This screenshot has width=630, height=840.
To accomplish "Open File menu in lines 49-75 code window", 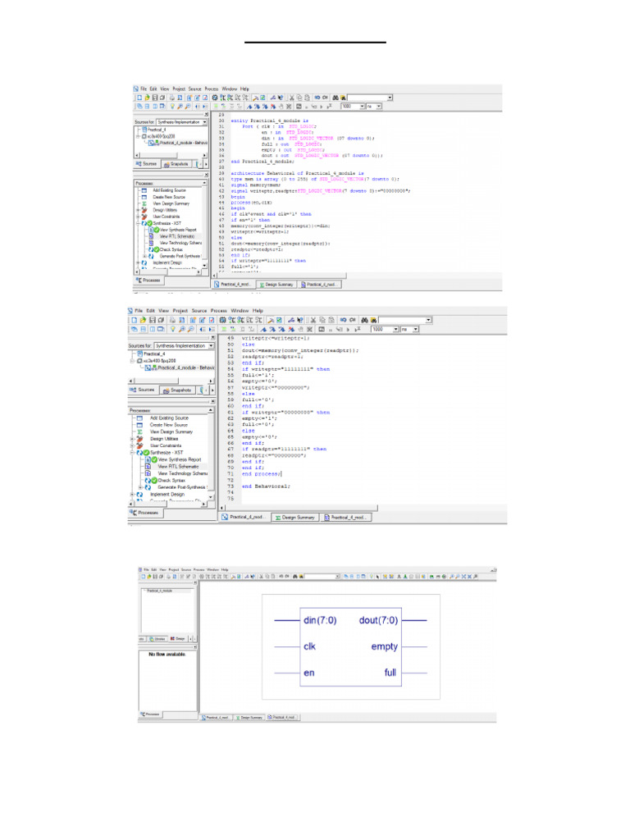I will point(139,310).
